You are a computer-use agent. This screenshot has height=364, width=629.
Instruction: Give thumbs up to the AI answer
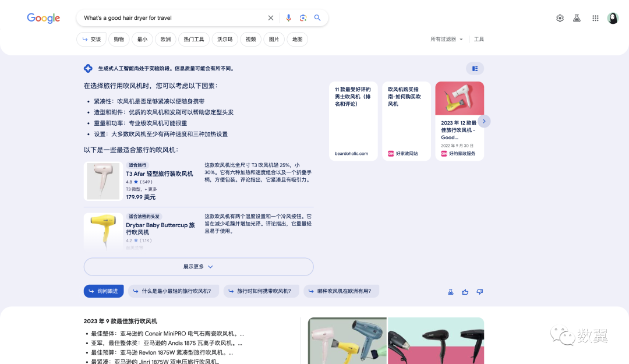[465, 292]
